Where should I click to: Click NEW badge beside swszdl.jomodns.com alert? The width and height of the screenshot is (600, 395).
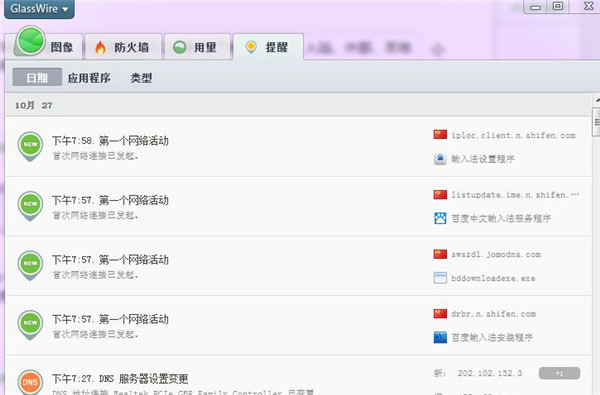[x=30, y=265]
